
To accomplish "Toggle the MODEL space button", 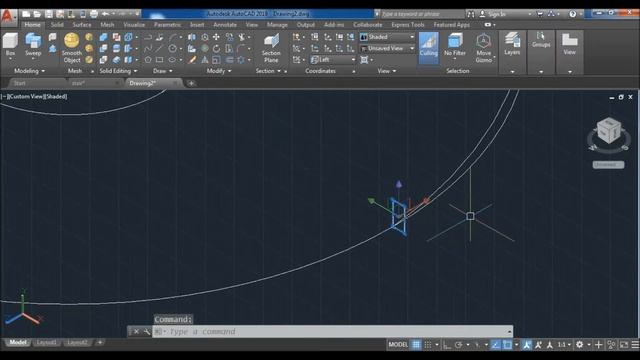I will pyautogui.click(x=398, y=345).
